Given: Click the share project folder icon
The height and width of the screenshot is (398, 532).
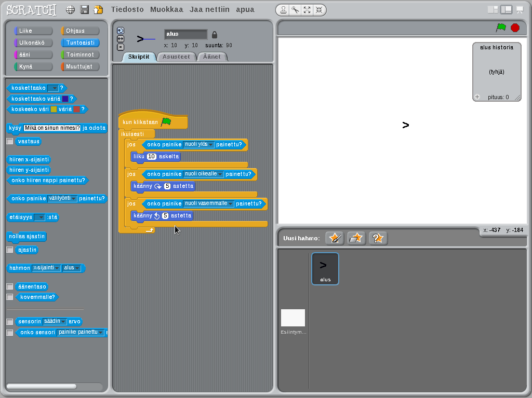Looking at the screenshot, I should [x=98, y=10].
